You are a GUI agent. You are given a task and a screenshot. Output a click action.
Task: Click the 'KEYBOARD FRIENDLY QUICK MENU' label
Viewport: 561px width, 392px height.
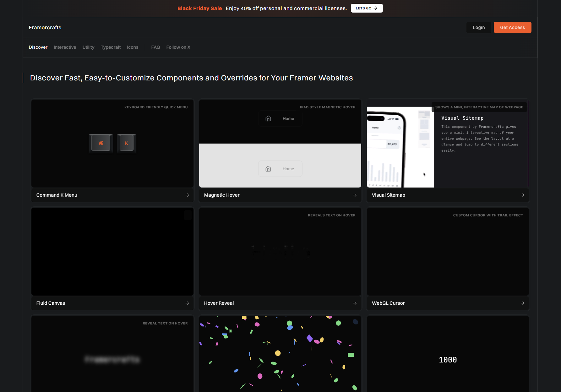(156, 107)
